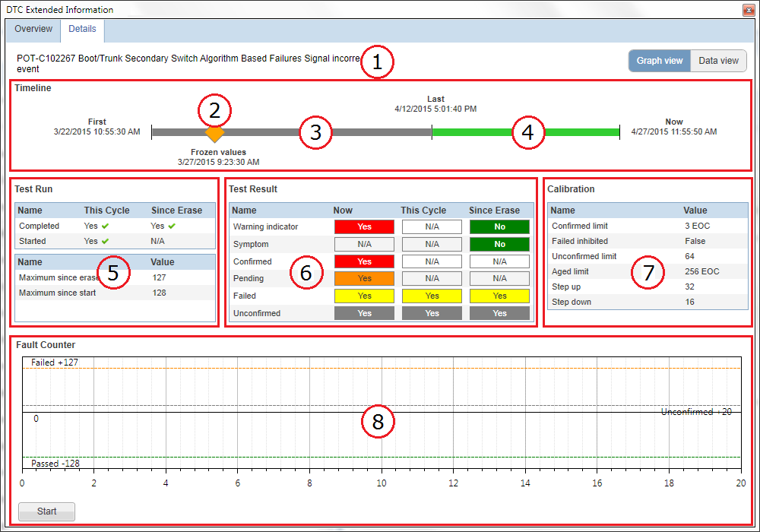Viewport: 760px width, 532px height.
Task: Click the 'Now' column header in Test Result
Action: [x=343, y=211]
